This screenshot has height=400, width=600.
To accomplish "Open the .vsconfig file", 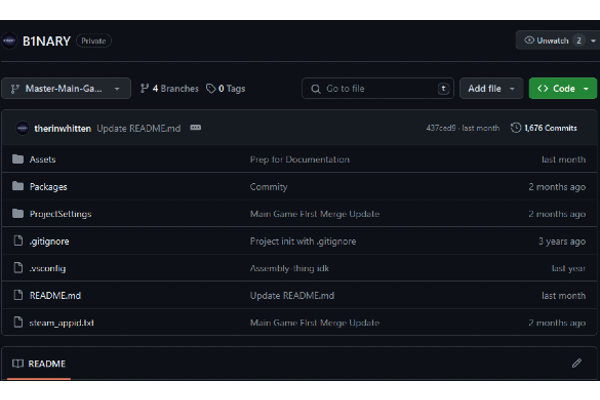I will click(x=47, y=269).
